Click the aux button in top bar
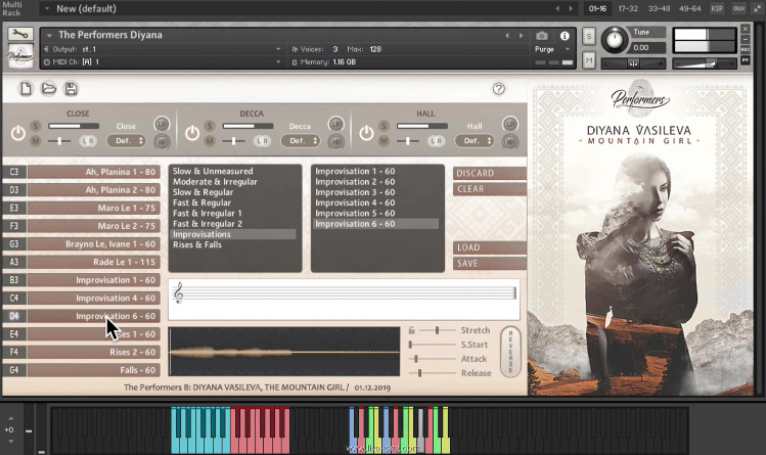This screenshot has width=766, height=455. [739, 8]
